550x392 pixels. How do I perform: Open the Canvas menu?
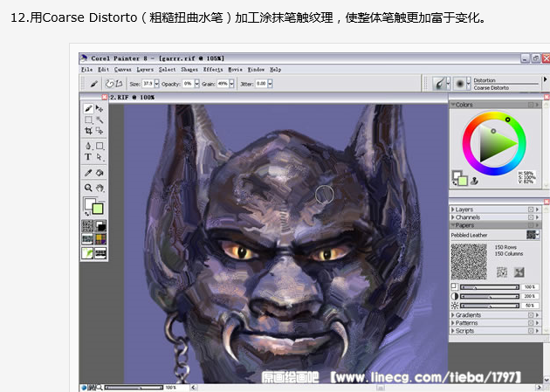pyautogui.click(x=123, y=70)
